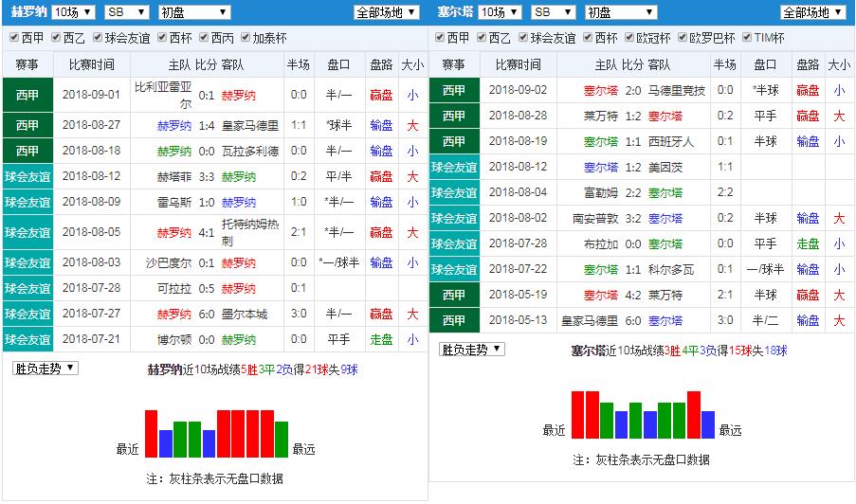The image size is (856, 504).
Task: Click 半/二 handicap in 2018-05-13 row
Action: (765, 321)
